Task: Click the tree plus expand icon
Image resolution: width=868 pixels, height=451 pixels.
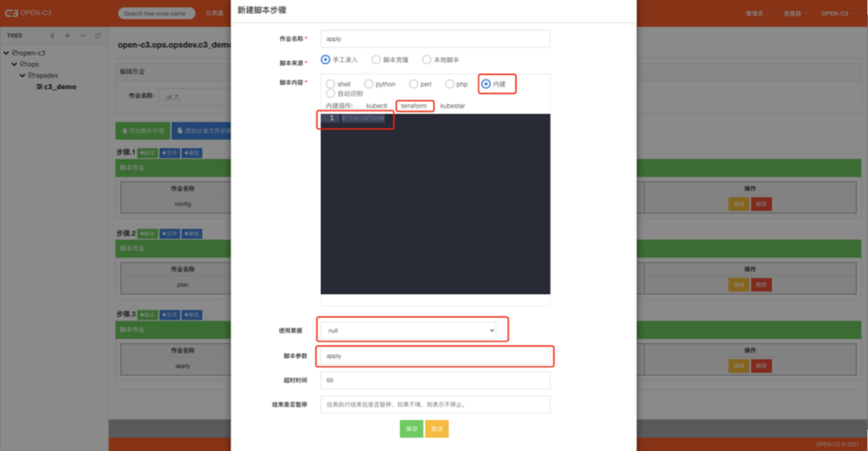Action: pyautogui.click(x=67, y=36)
